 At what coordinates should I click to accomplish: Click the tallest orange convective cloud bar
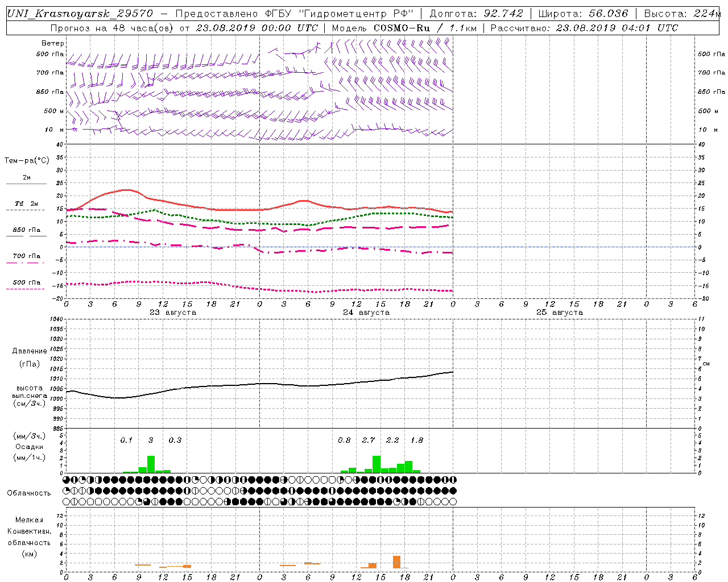396,562
